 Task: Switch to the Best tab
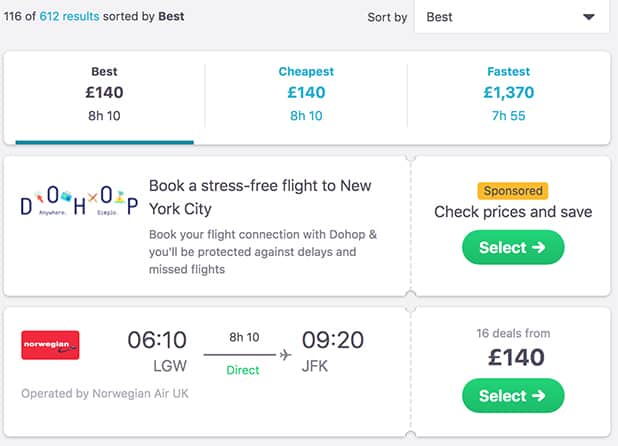tap(104, 94)
